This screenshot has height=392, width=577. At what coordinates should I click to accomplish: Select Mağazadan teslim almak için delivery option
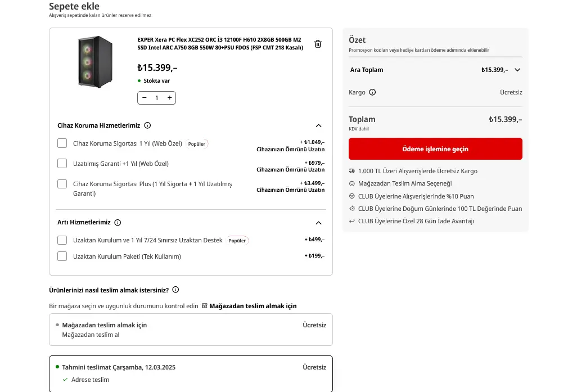(x=191, y=330)
